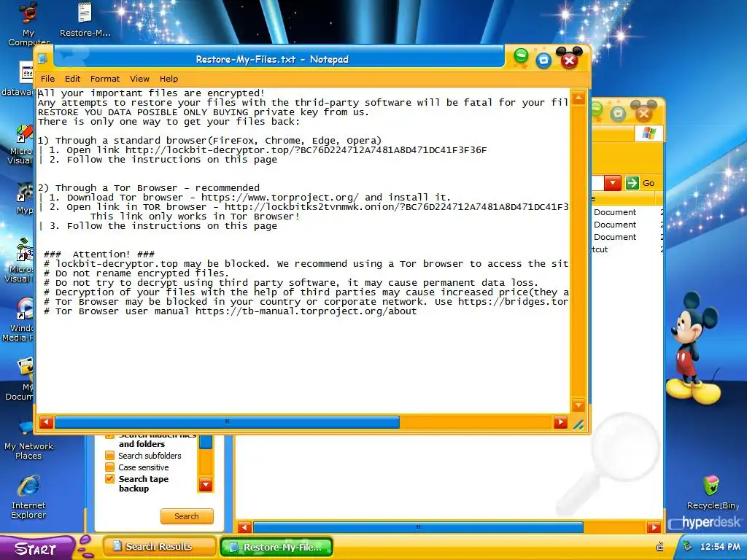Viewport: 747px width, 560px height.
Task: Click Notepad scroll down arrow
Action: [x=578, y=405]
